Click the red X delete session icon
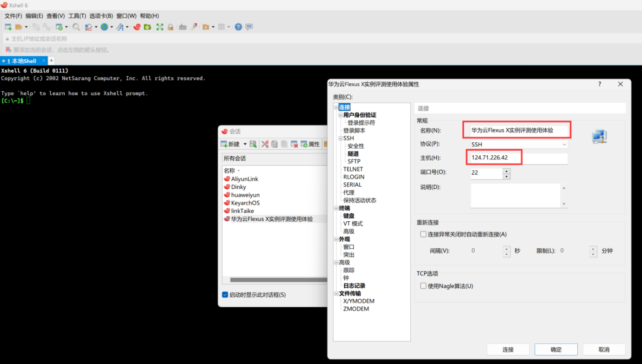Screen dimensions: 642x364 click(294, 144)
